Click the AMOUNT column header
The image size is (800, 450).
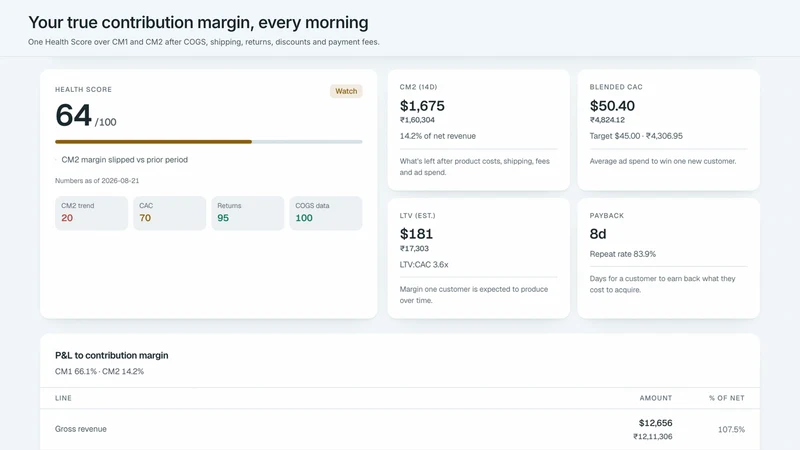pyautogui.click(x=656, y=398)
